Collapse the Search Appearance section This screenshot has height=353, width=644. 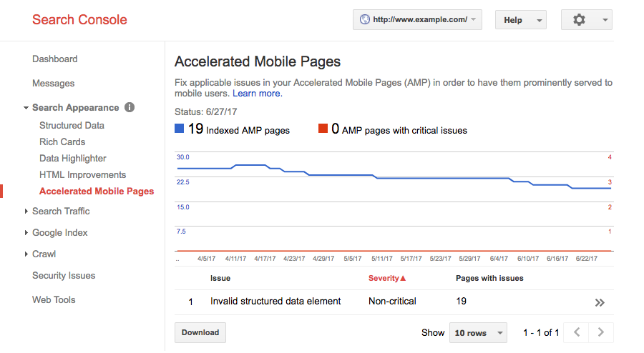click(x=26, y=108)
